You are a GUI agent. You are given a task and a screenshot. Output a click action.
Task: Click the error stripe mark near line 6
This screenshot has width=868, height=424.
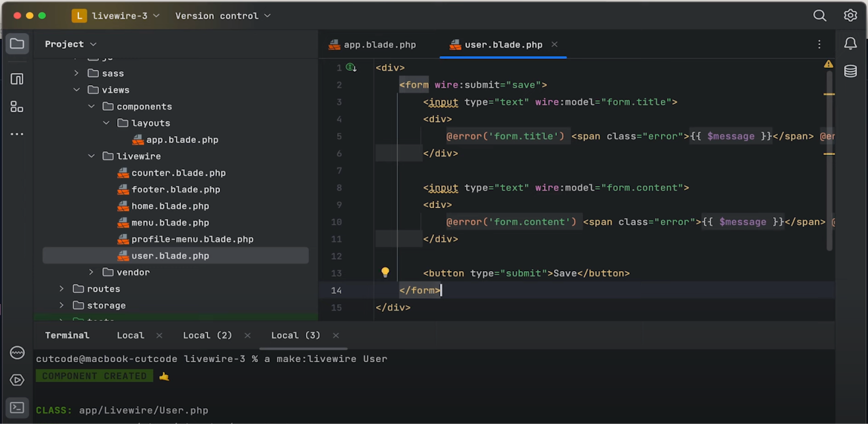click(829, 154)
